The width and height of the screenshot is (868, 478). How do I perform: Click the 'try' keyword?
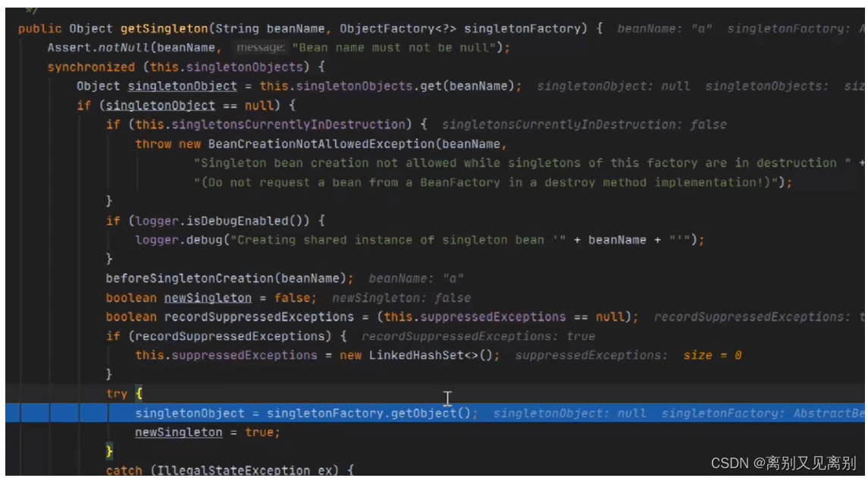click(117, 394)
